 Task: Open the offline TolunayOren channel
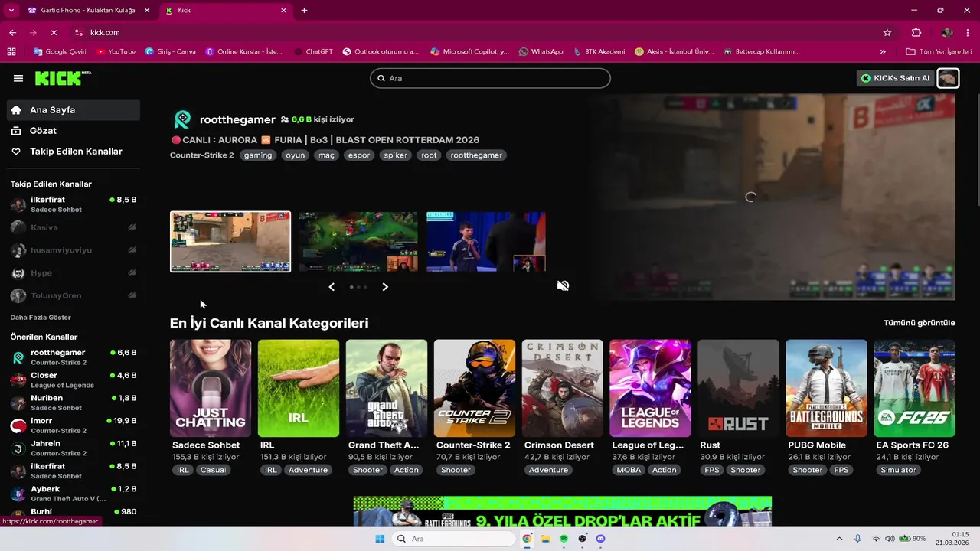click(x=73, y=295)
